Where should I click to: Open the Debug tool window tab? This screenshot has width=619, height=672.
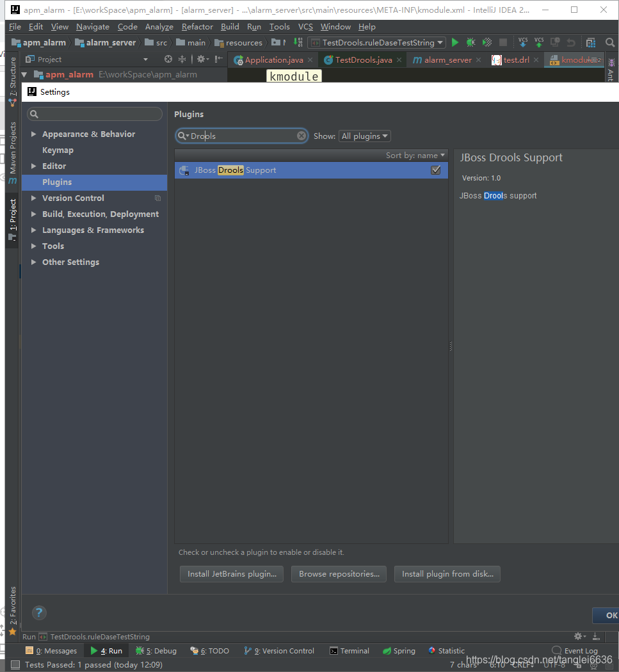click(x=156, y=651)
